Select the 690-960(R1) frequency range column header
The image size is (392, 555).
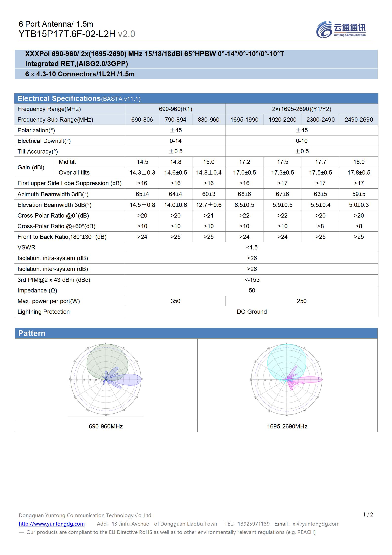coord(175,109)
